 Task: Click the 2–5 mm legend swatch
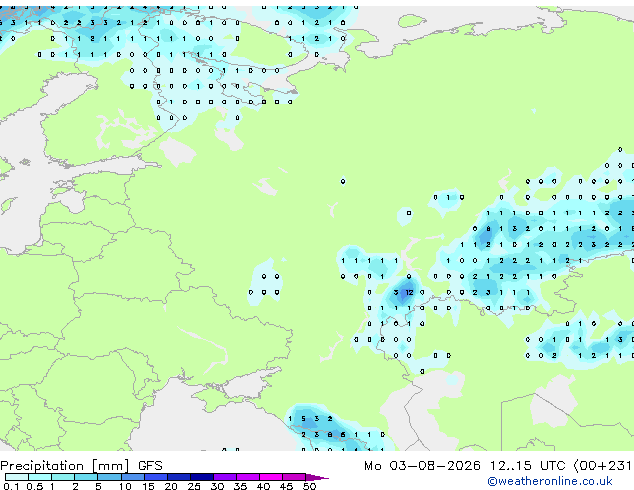(86, 477)
